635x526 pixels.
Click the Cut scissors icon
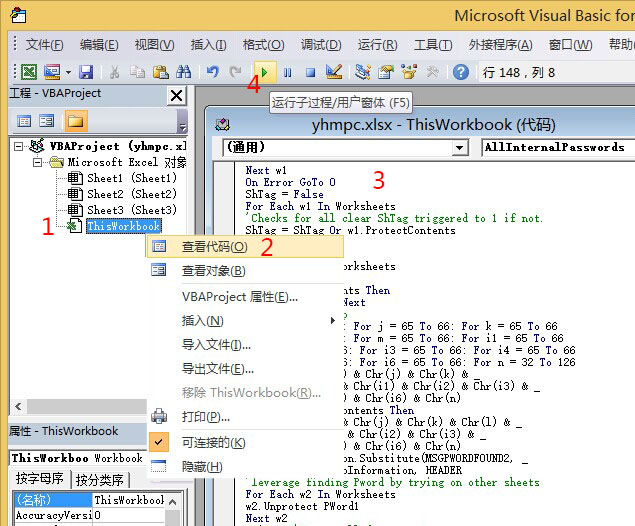click(x=115, y=72)
